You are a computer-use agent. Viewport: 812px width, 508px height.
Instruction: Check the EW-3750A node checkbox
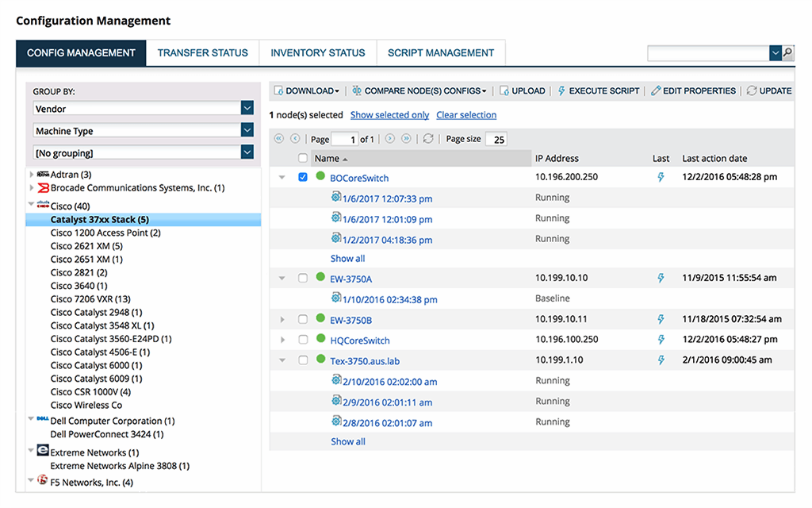302,279
